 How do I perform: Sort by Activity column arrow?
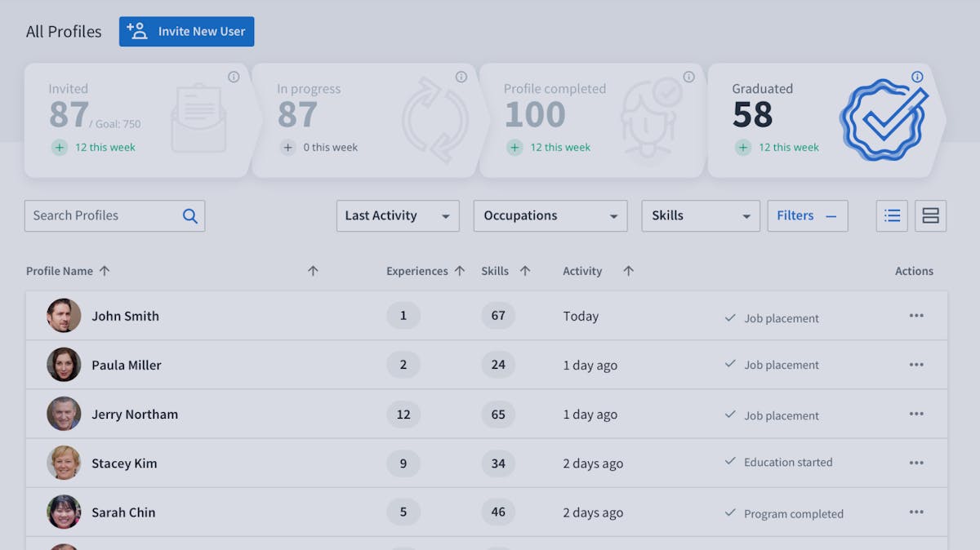(628, 271)
